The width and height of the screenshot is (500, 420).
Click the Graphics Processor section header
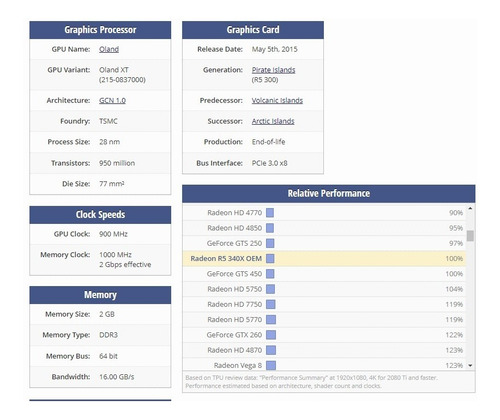[x=100, y=30]
